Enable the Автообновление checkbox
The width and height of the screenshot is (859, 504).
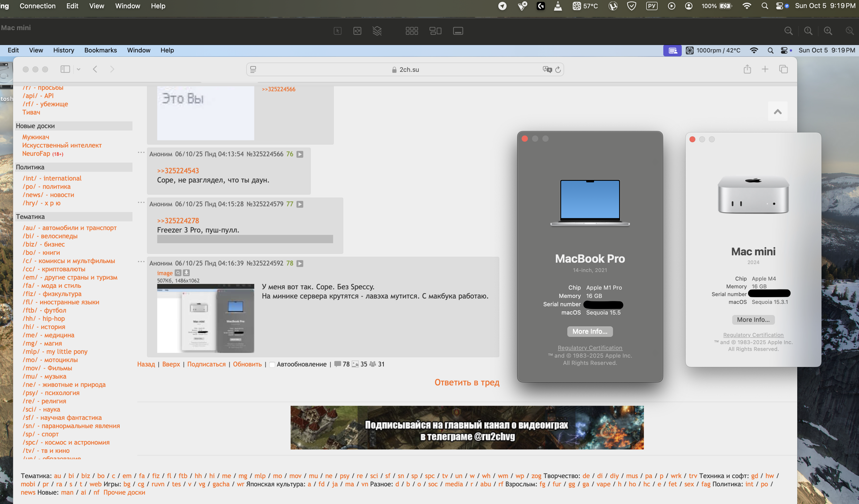272,365
